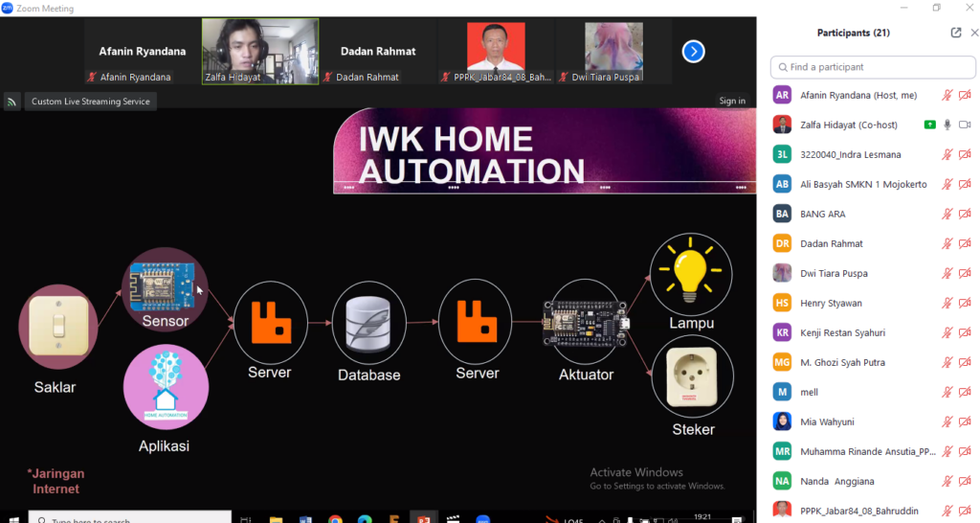Select the 3L avatar for Indra Lesmana

tap(782, 154)
